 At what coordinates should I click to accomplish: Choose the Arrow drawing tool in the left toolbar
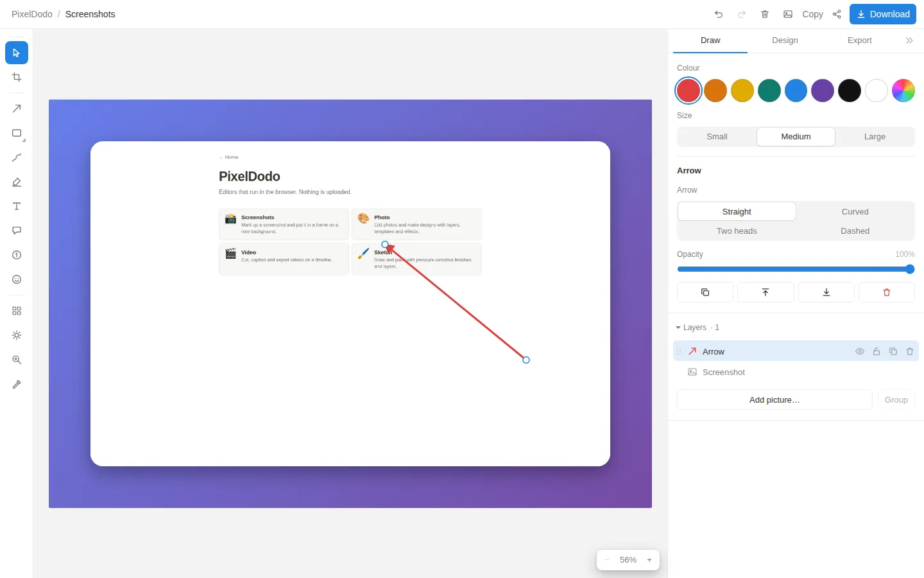(x=17, y=109)
